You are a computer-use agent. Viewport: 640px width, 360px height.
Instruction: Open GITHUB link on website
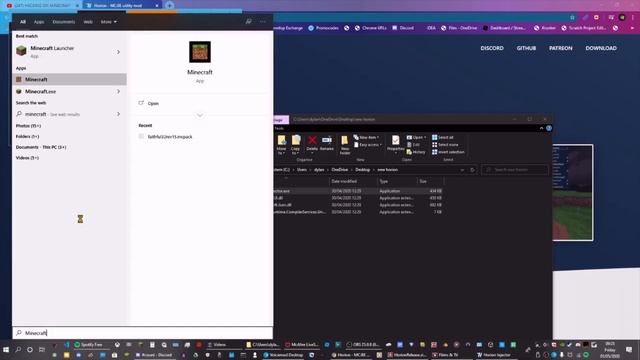tap(526, 48)
